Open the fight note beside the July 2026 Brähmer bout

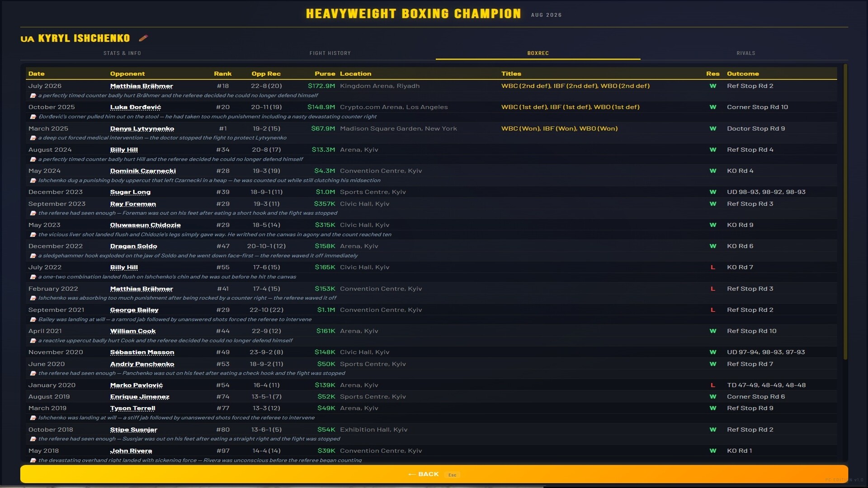(x=33, y=95)
